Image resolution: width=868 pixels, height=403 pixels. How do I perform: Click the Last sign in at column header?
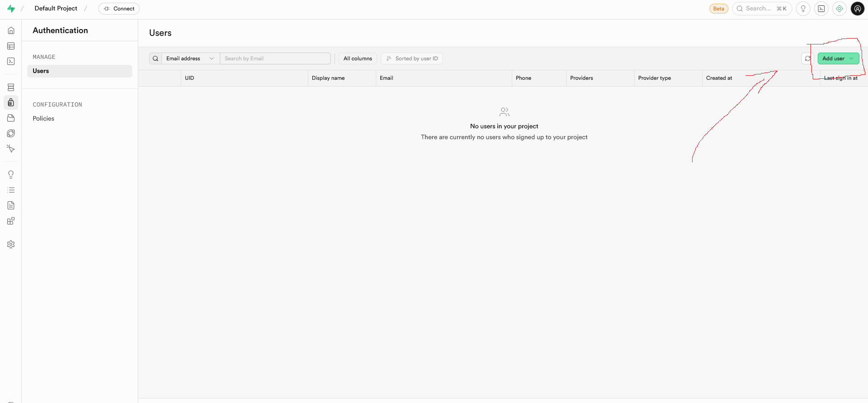coord(844,78)
